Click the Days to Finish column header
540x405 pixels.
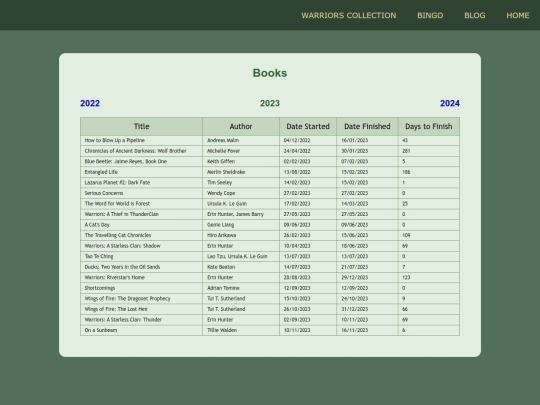pyautogui.click(x=429, y=126)
